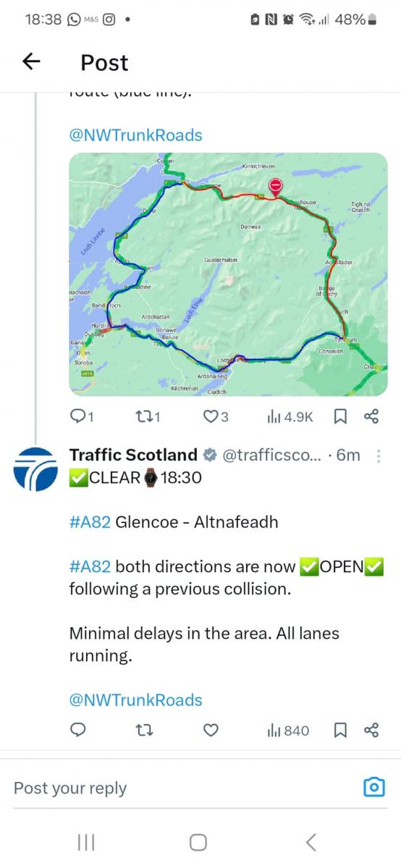Image resolution: width=401 pixels, height=868 pixels.
Task: Go back using the top-left arrow
Action: [x=31, y=62]
